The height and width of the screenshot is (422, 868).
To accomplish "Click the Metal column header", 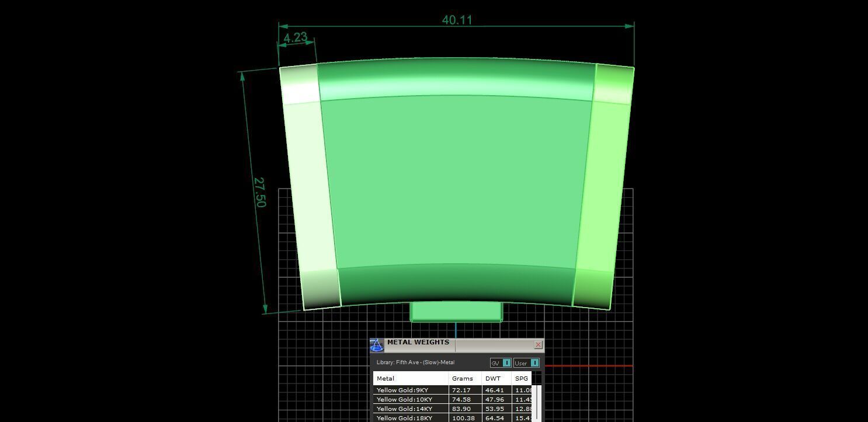I will pos(411,378).
